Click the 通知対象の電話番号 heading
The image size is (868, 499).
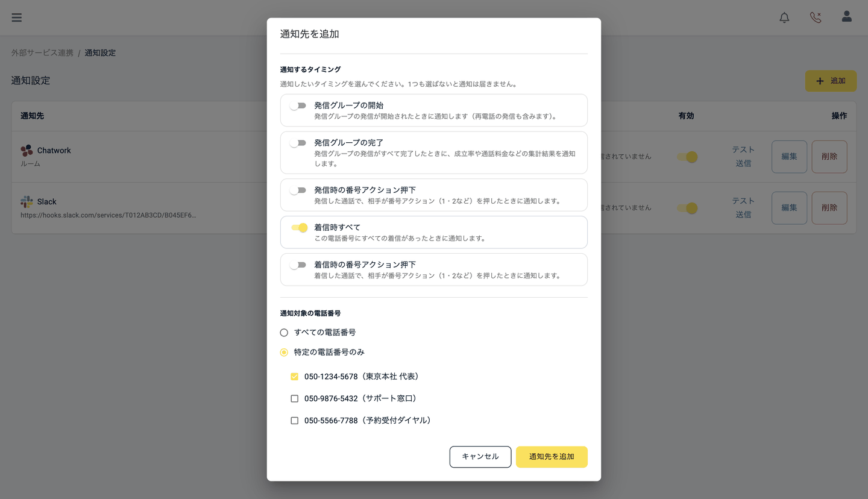[x=310, y=313]
